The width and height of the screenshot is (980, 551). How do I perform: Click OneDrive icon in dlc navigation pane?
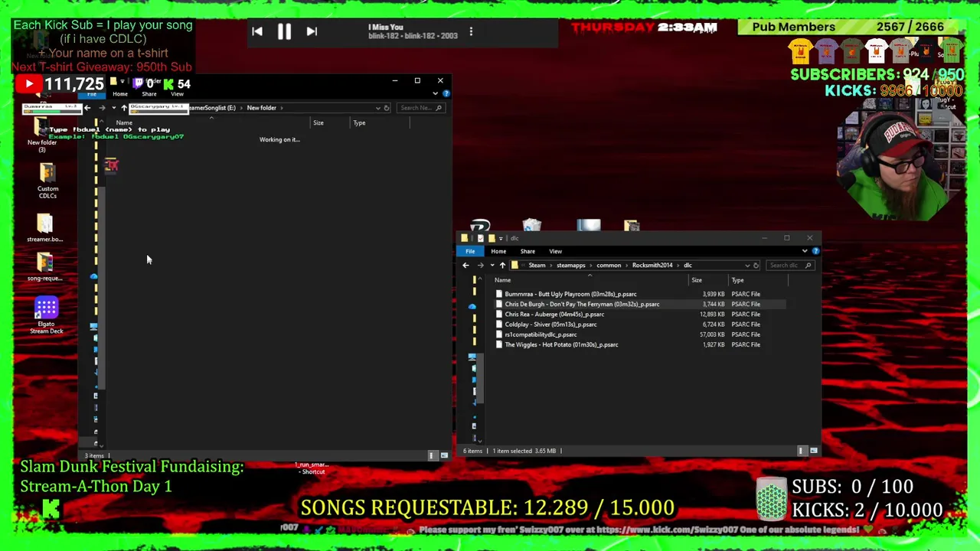coord(472,306)
